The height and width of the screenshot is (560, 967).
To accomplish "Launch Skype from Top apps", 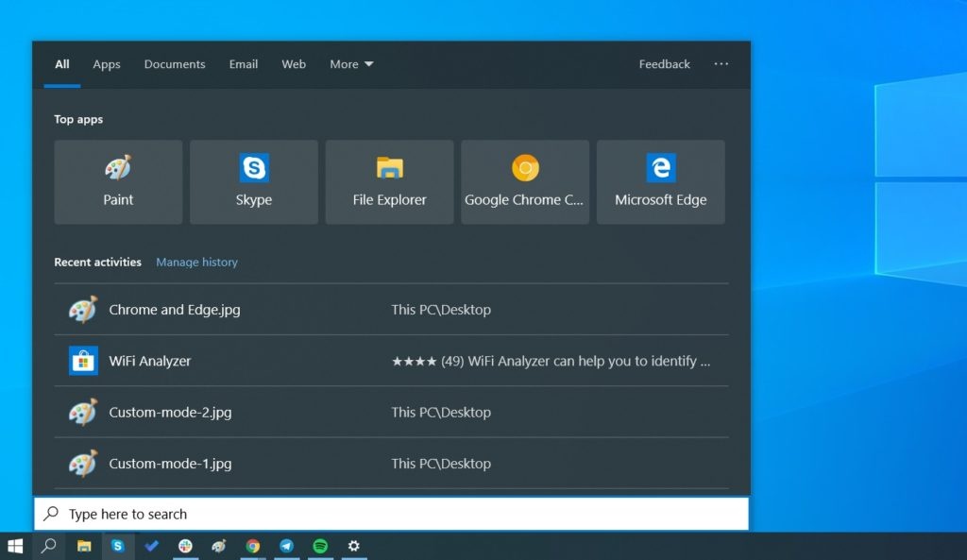I will 253,181.
